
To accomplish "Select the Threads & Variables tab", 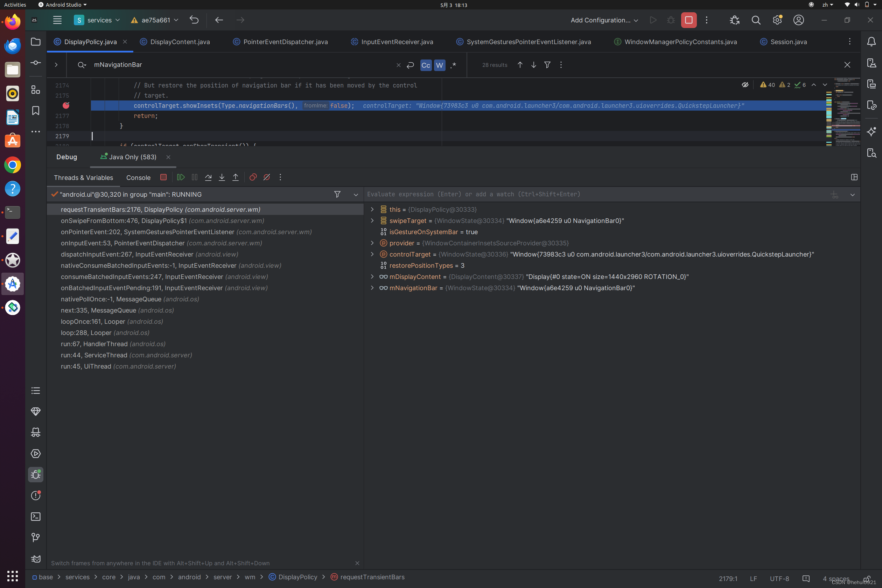I will tap(83, 178).
